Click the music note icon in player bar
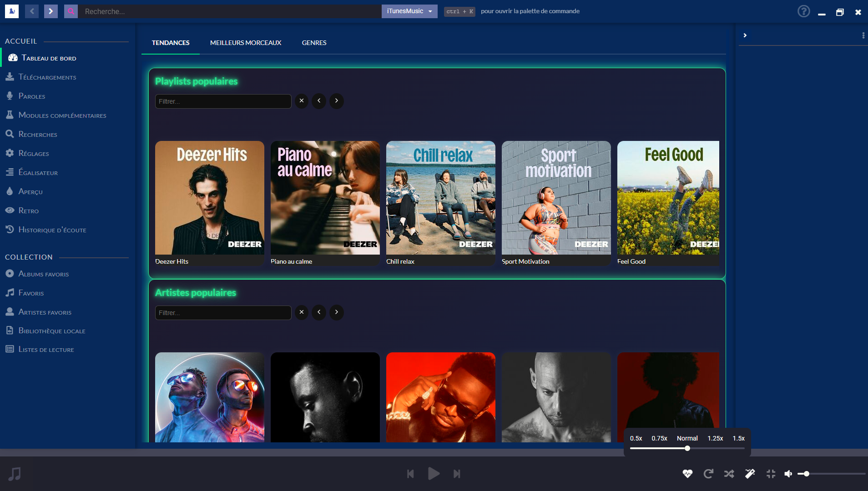The height and width of the screenshot is (491, 868). click(15, 474)
